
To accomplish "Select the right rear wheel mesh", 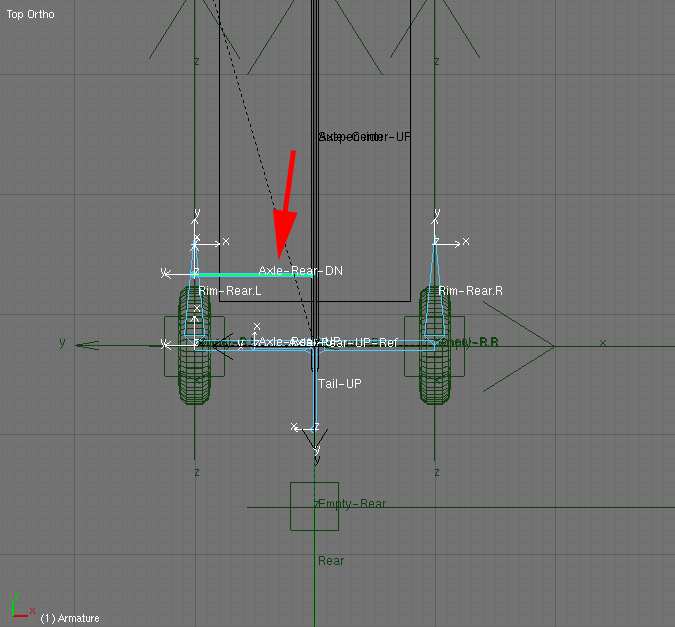I will point(435,345).
